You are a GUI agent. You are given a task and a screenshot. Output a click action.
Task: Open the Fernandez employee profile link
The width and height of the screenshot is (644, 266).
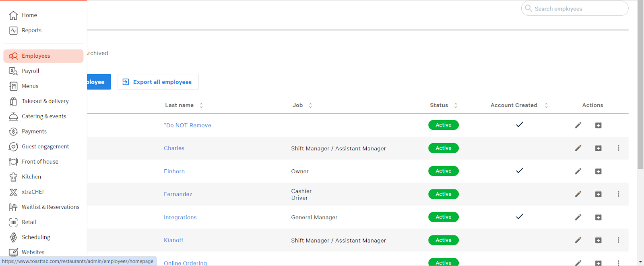(178, 194)
